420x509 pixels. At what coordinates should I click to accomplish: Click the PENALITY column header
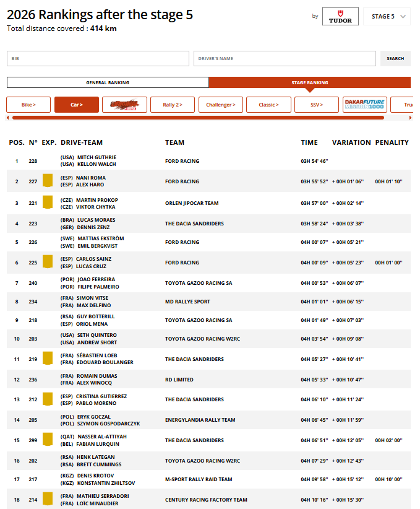tap(392, 142)
